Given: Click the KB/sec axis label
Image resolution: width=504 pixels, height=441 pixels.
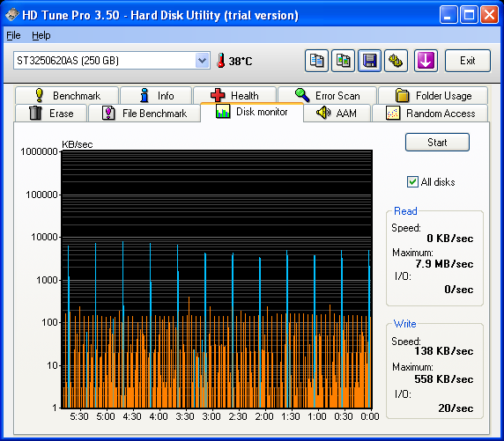Looking at the screenshot, I should click(78, 144).
